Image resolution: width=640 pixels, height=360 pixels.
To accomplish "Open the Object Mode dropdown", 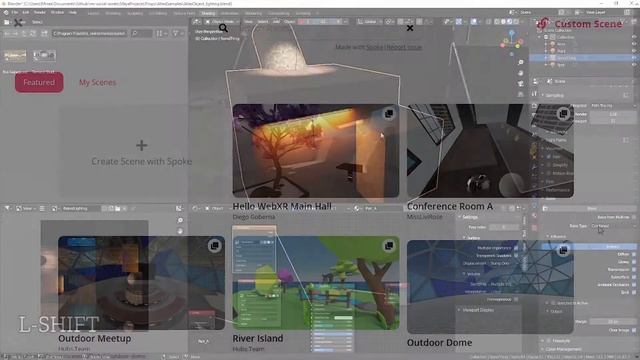I will [223, 22].
